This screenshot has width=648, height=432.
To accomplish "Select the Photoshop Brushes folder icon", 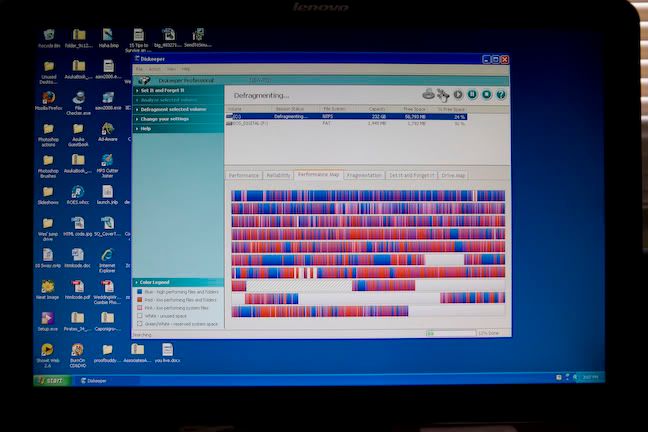I will tap(48, 166).
